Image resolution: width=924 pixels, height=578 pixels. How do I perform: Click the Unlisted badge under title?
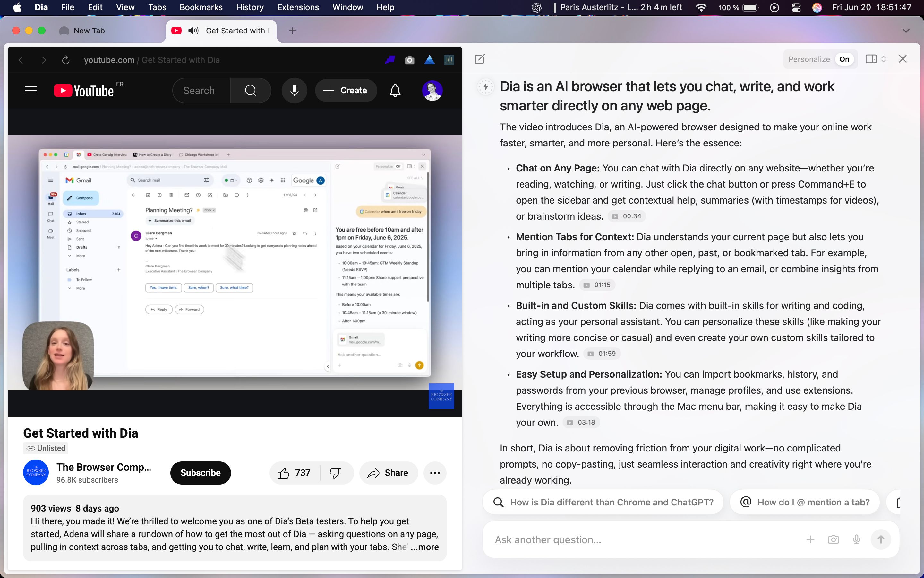(x=46, y=448)
